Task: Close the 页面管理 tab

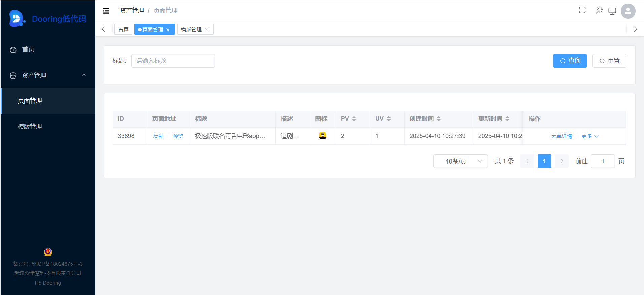Action: [x=168, y=30]
